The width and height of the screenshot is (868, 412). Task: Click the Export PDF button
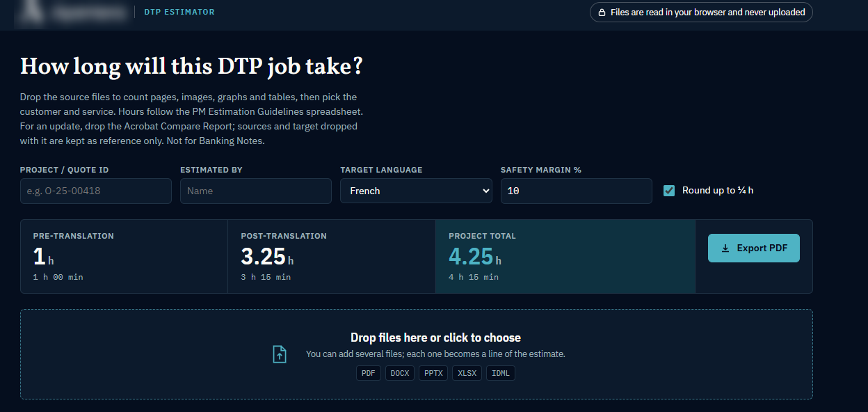754,248
